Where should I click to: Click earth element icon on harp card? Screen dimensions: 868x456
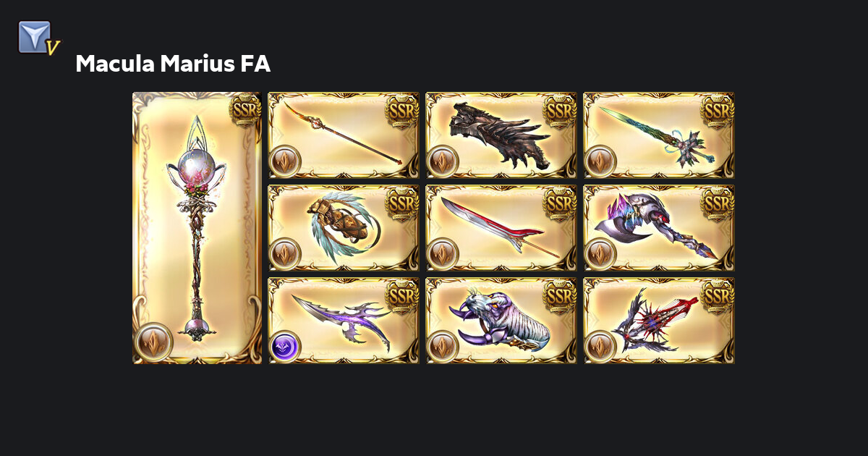285,254
